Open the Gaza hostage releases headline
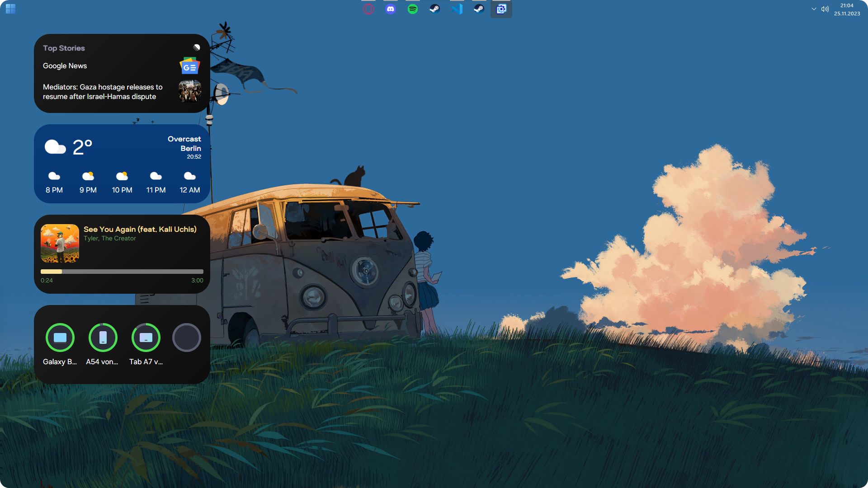Image resolution: width=868 pixels, height=488 pixels. pyautogui.click(x=103, y=92)
